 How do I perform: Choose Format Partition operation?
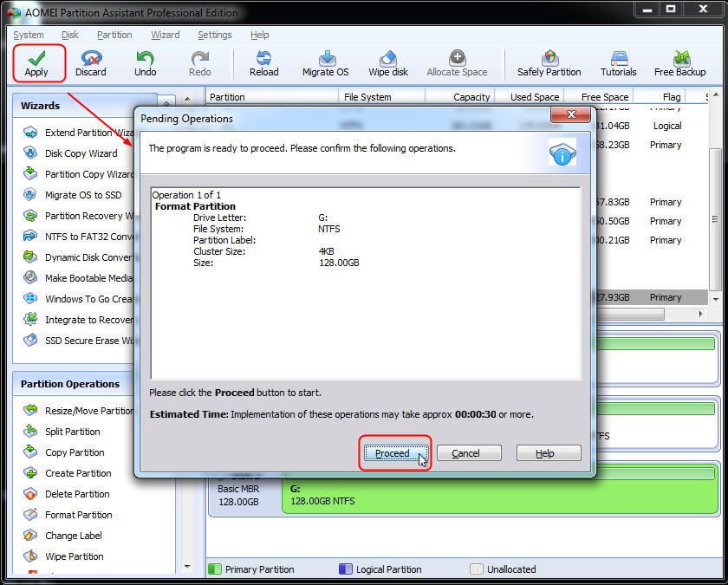[68, 515]
